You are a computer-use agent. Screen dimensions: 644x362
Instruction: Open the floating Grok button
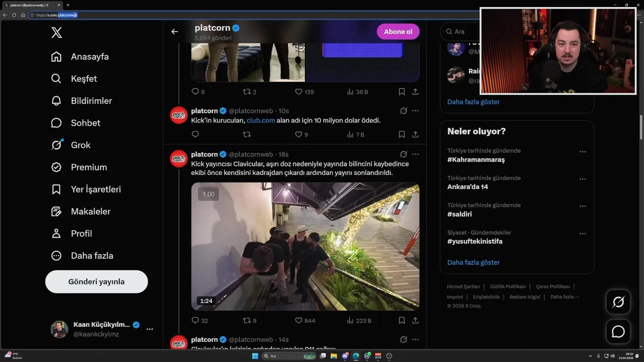[x=618, y=302]
